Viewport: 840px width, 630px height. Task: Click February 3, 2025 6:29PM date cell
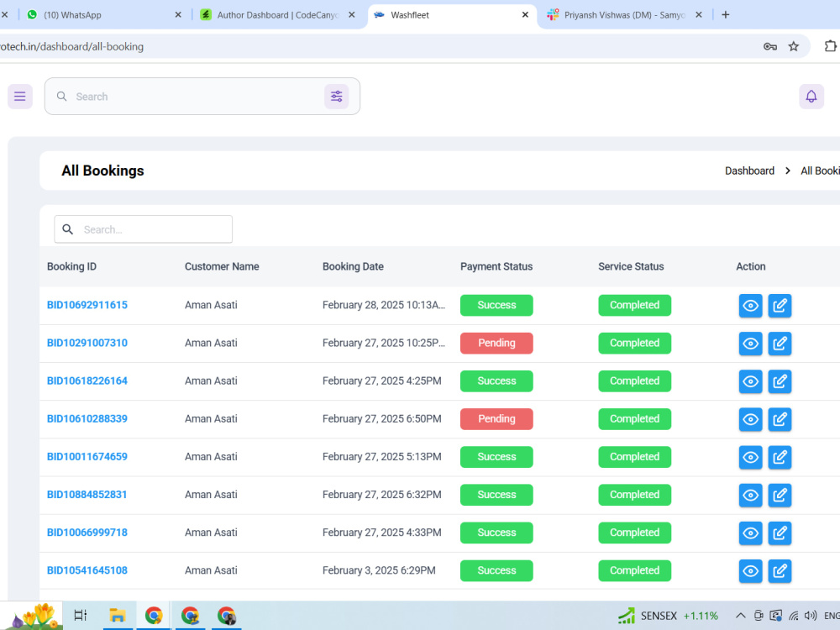380,570
